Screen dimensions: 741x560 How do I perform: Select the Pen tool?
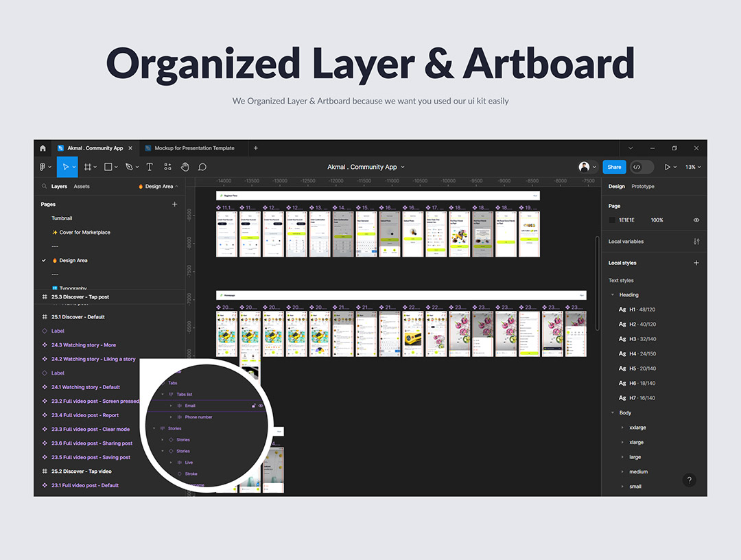[128, 167]
